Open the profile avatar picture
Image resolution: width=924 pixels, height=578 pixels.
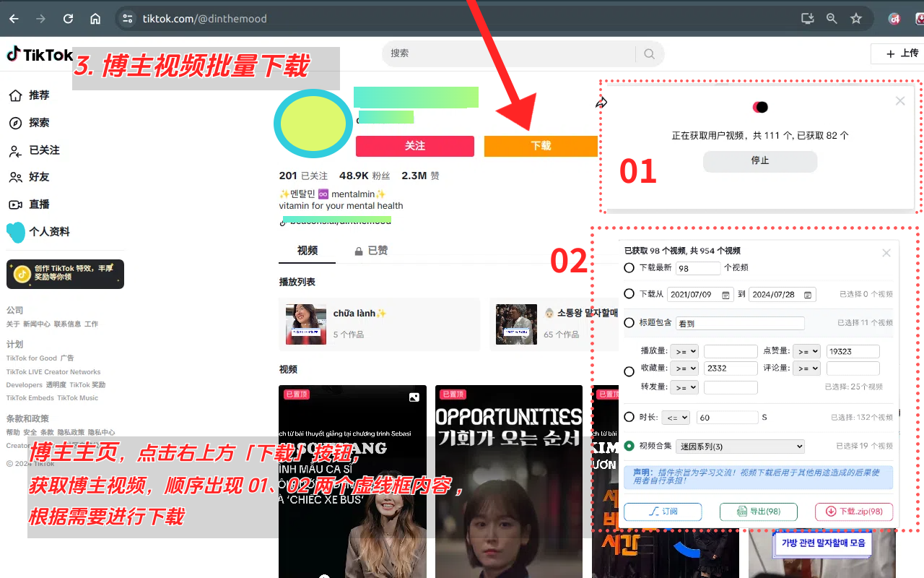[x=313, y=124]
